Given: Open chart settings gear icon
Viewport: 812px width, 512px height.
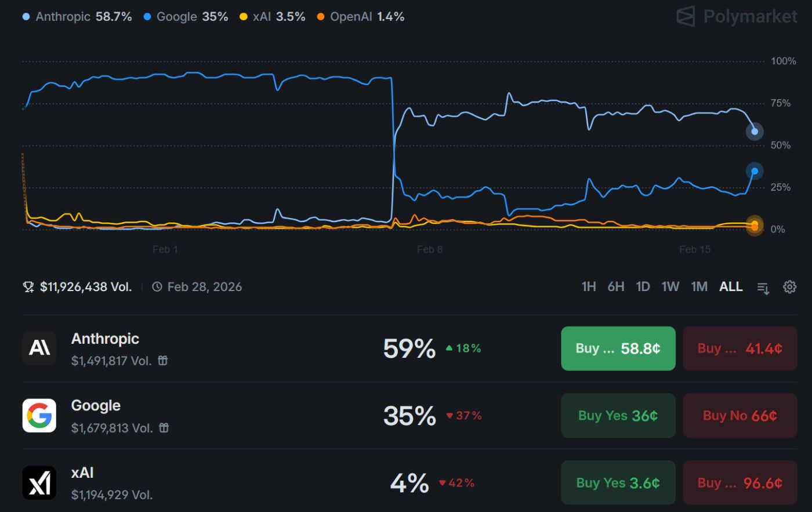Looking at the screenshot, I should tap(789, 286).
